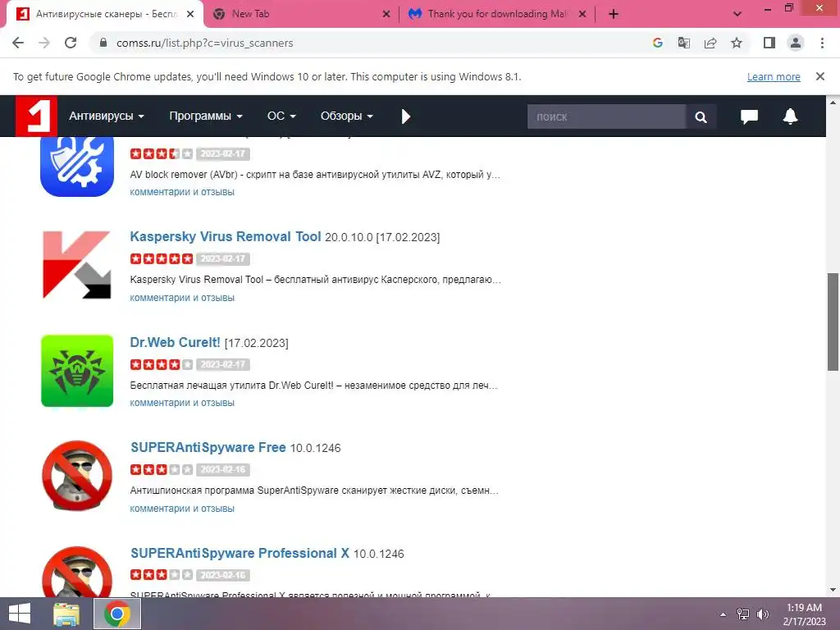The width and height of the screenshot is (840, 630).
Task: Toggle the Chrome side panel
Action: point(769,43)
